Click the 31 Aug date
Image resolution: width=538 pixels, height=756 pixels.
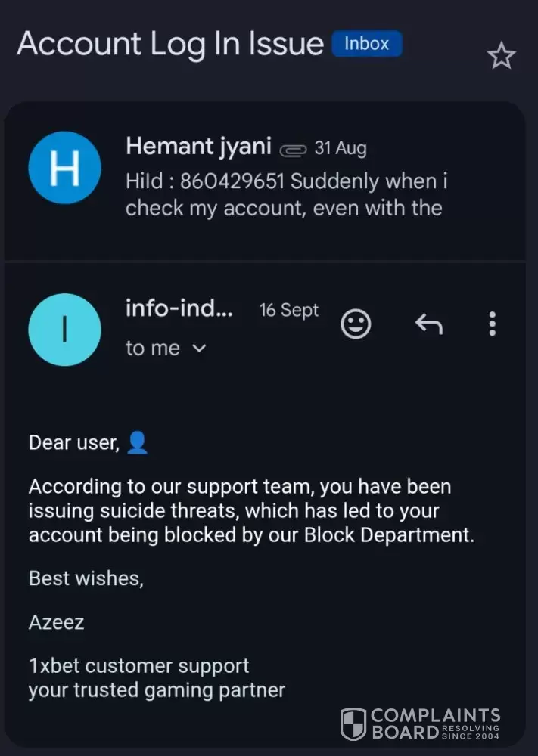click(341, 148)
